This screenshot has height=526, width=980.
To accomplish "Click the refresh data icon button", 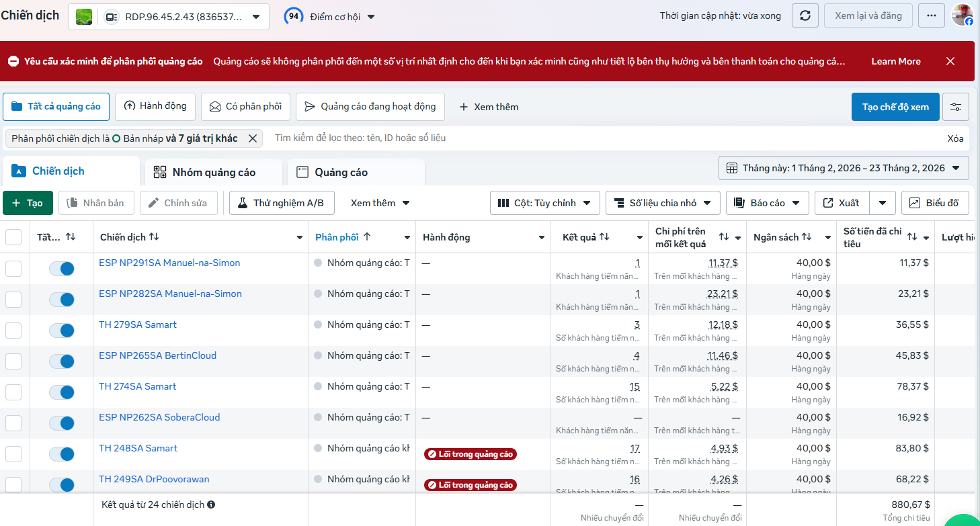I will 805,15.
